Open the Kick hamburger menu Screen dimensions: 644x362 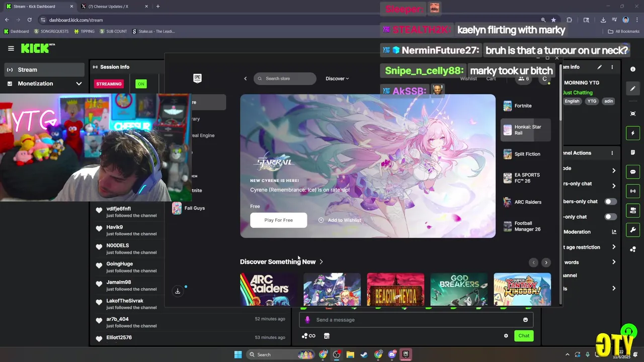(x=11, y=48)
